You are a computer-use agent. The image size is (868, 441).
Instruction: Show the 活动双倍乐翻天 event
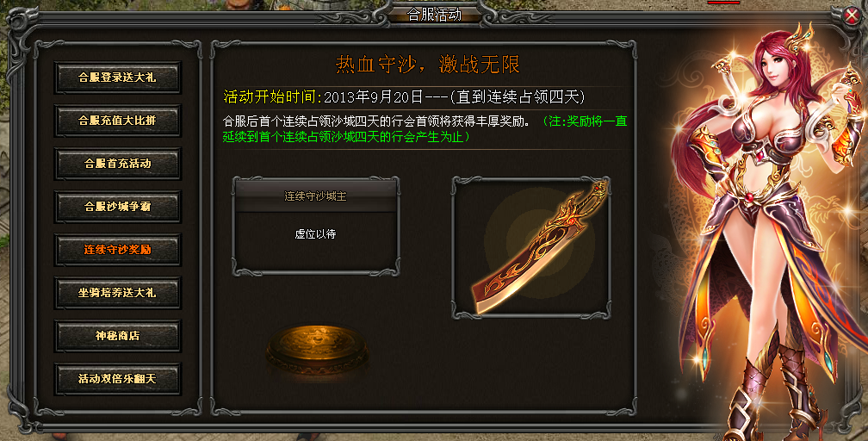pyautogui.click(x=117, y=379)
